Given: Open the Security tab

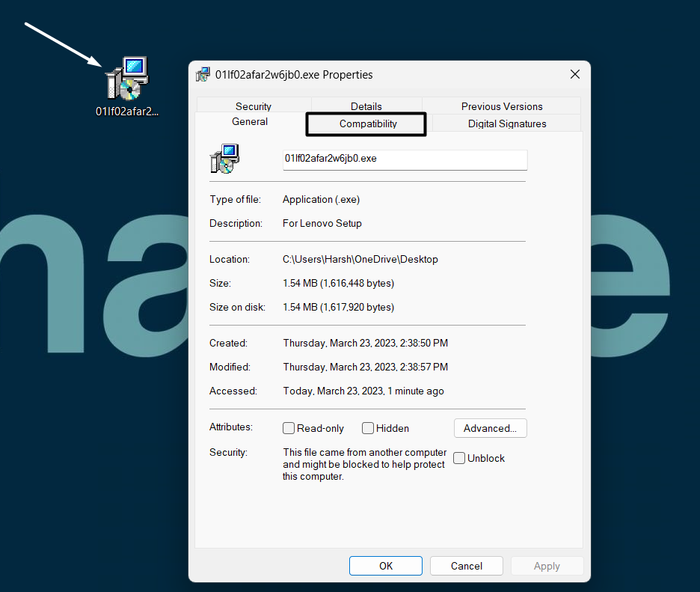Looking at the screenshot, I should point(253,106).
